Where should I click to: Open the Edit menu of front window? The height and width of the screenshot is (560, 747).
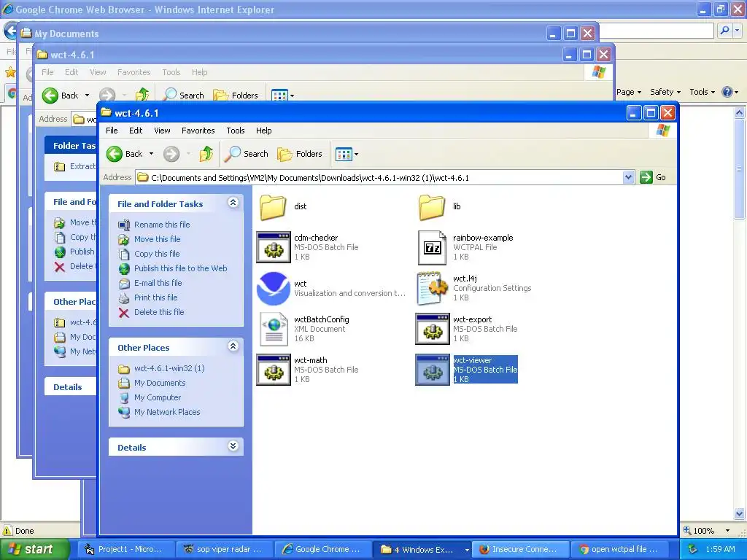pos(135,131)
